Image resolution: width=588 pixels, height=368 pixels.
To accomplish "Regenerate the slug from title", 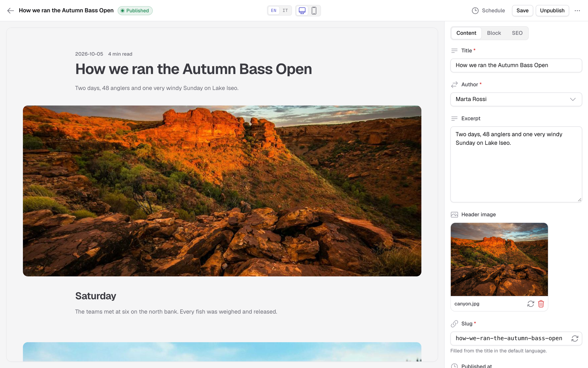I will coord(575,339).
